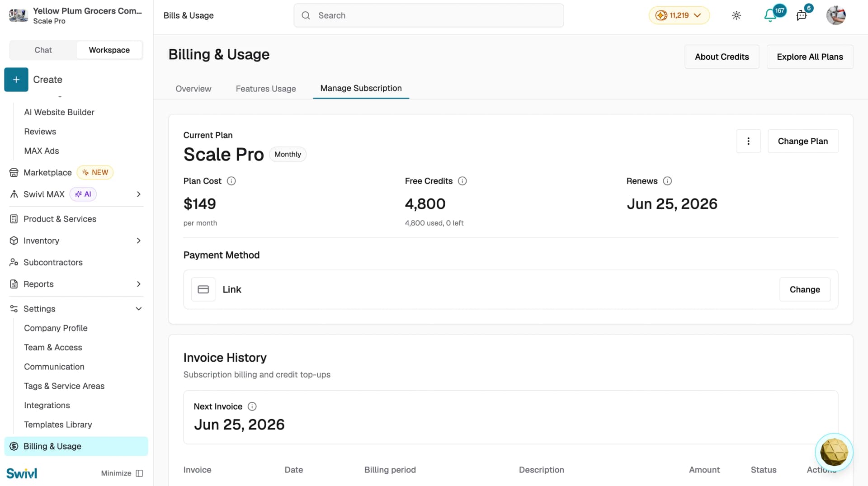Open Tags & Service Areas
Viewport: 868px width, 486px height.
point(64,386)
